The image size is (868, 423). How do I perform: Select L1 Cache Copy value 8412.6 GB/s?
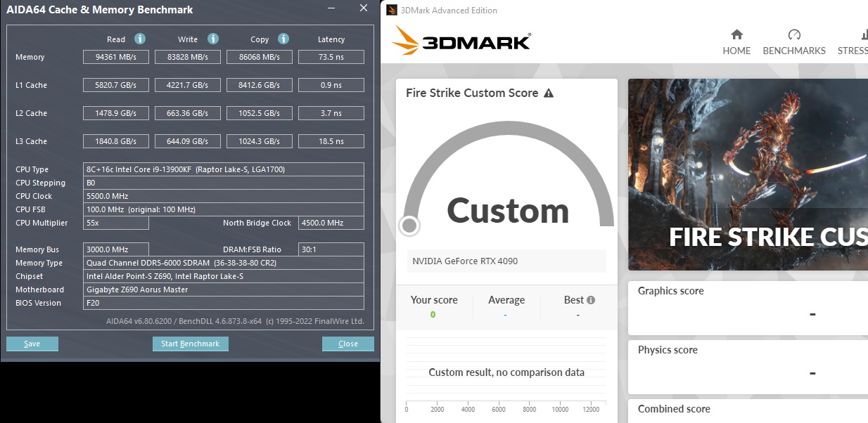260,85
